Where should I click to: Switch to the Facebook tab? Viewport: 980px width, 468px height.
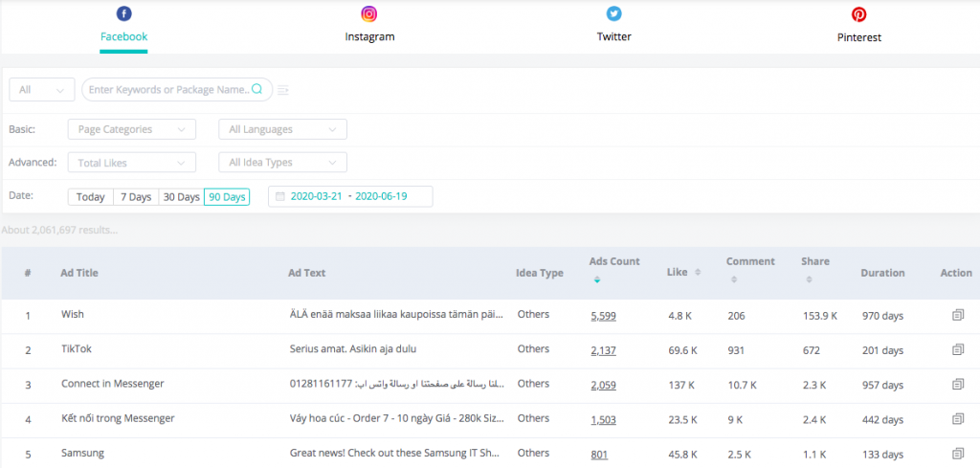click(x=123, y=36)
